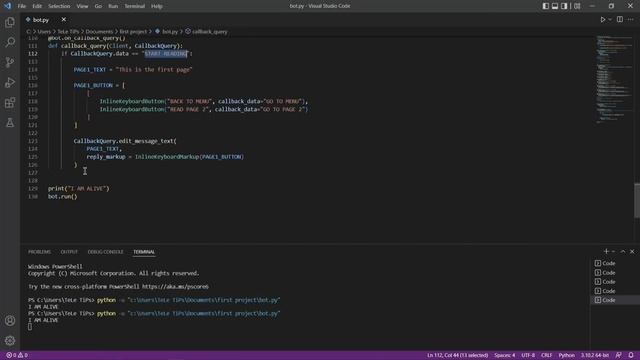Screen dimensions: 640x360
Task: Open the Selection menu
Action: coord(59,6)
